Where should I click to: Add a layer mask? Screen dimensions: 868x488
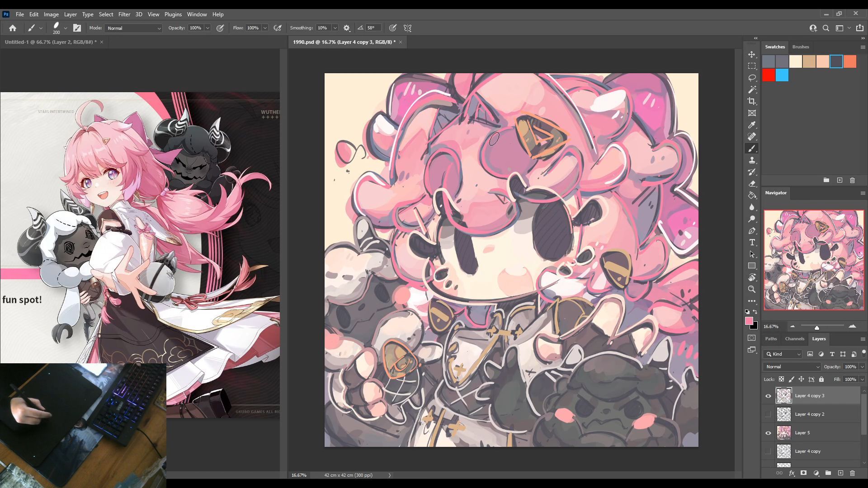(803, 473)
